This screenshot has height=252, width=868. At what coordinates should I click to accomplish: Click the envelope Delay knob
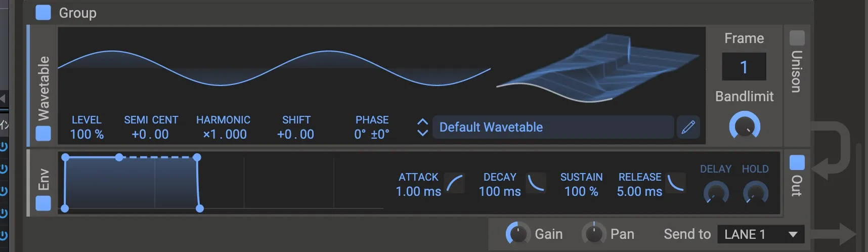[x=716, y=193]
